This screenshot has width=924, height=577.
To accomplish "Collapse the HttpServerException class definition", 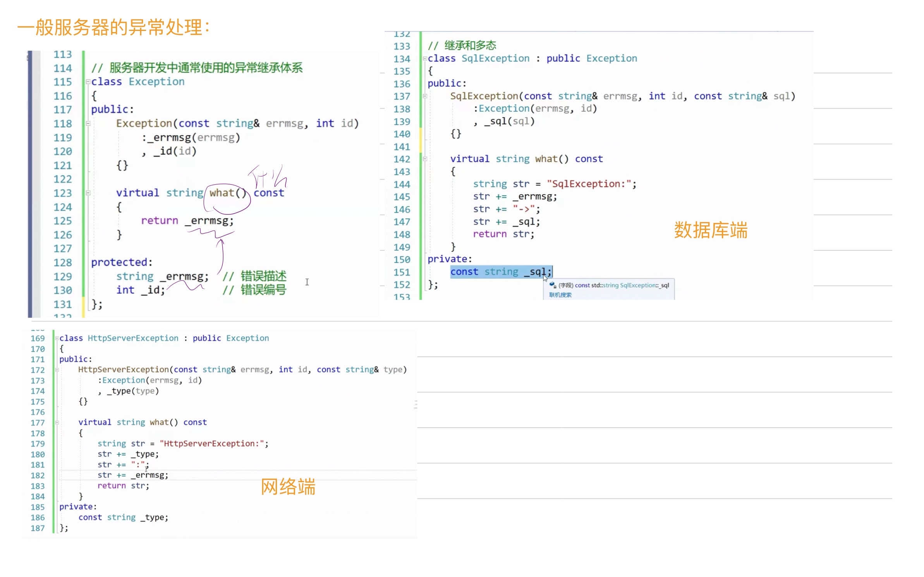I will pyautogui.click(x=57, y=338).
